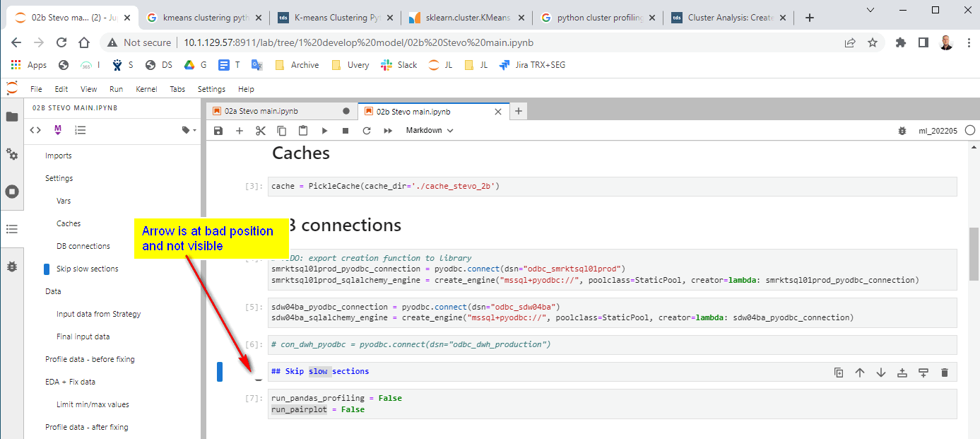Switch to the 02a Stevo main.ipynb tab

pyautogui.click(x=261, y=111)
